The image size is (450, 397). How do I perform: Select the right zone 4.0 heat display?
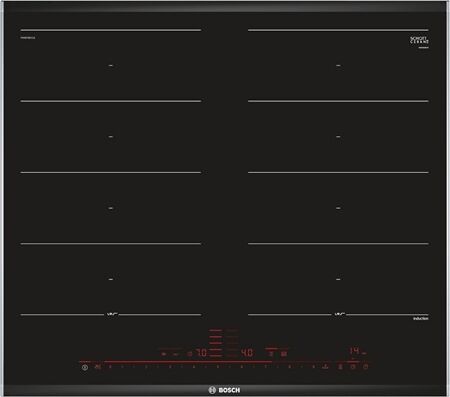[x=247, y=352]
